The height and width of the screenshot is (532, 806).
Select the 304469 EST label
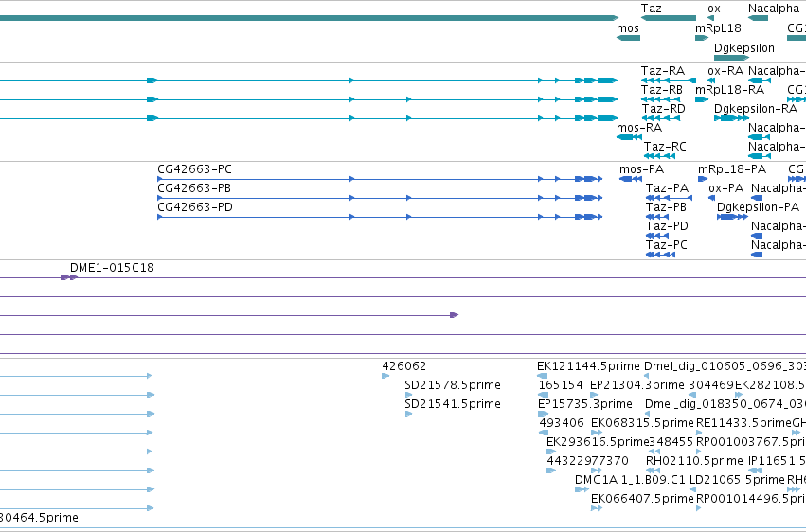711,385
